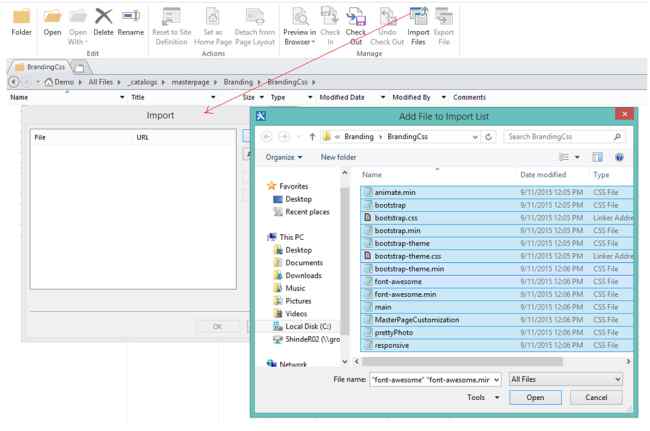Expand the view options arrow
Screen dimensions: 650x431
pos(577,157)
